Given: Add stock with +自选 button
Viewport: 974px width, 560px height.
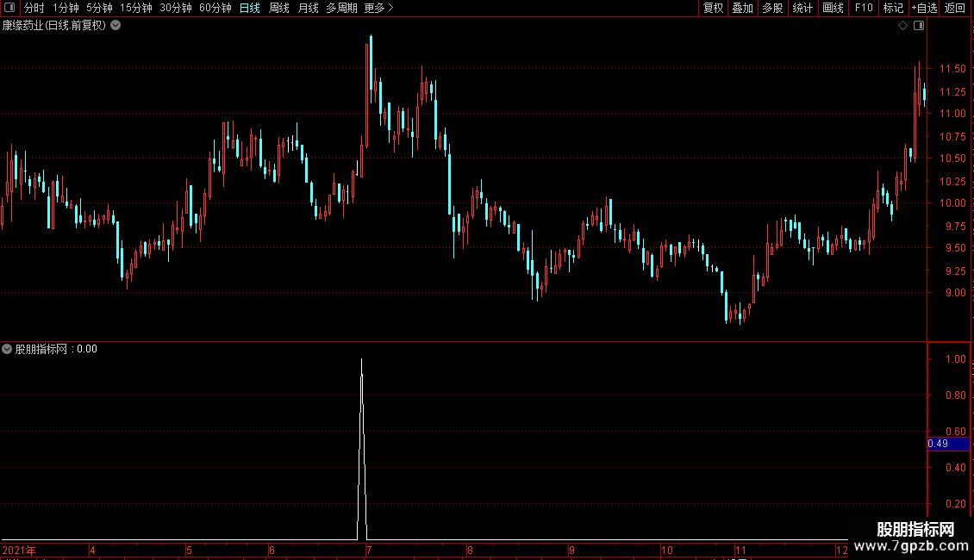Looking at the screenshot, I should point(924,8).
